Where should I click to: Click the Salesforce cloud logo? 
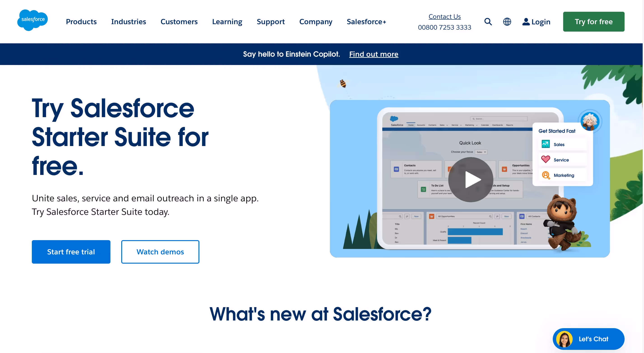click(33, 20)
